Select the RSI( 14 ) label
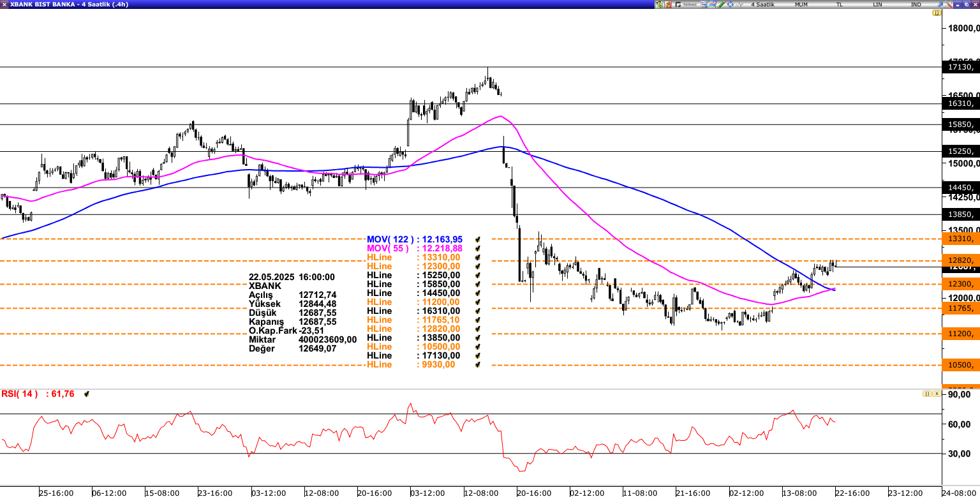The image size is (980, 497). (20, 394)
